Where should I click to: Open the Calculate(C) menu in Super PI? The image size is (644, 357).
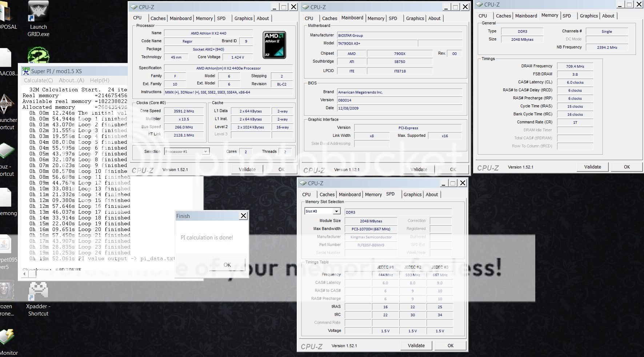tap(38, 80)
